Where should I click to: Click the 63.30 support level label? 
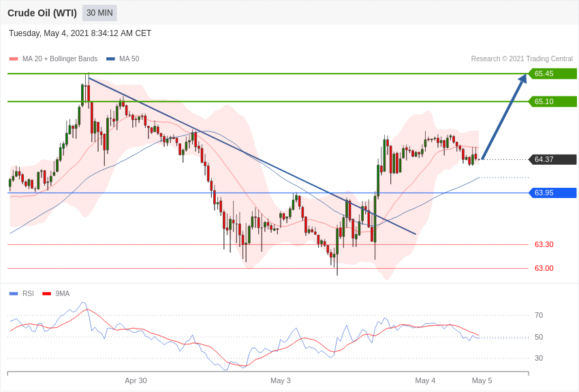point(544,244)
